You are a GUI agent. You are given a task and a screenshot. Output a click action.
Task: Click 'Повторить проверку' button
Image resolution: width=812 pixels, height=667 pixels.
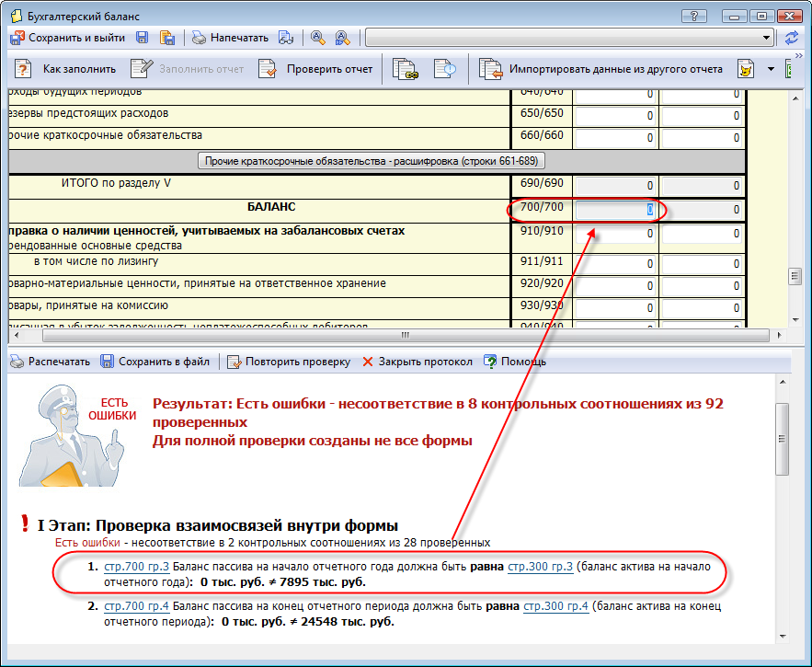pos(289,362)
